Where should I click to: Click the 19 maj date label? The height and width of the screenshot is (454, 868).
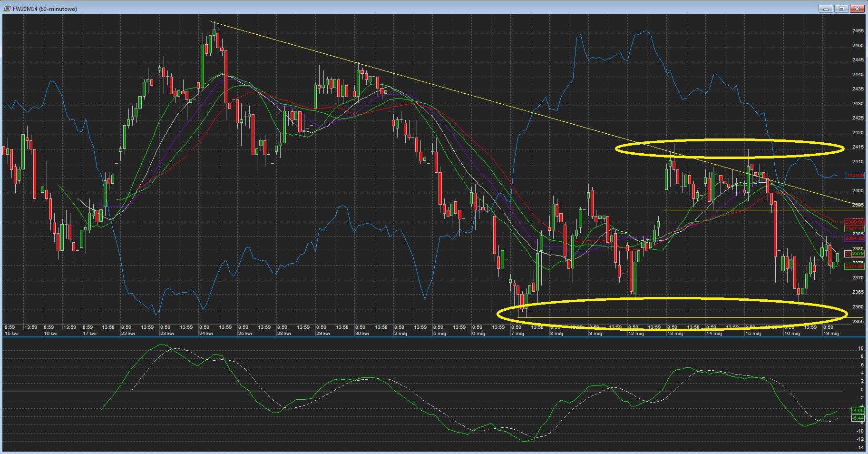tap(831, 334)
